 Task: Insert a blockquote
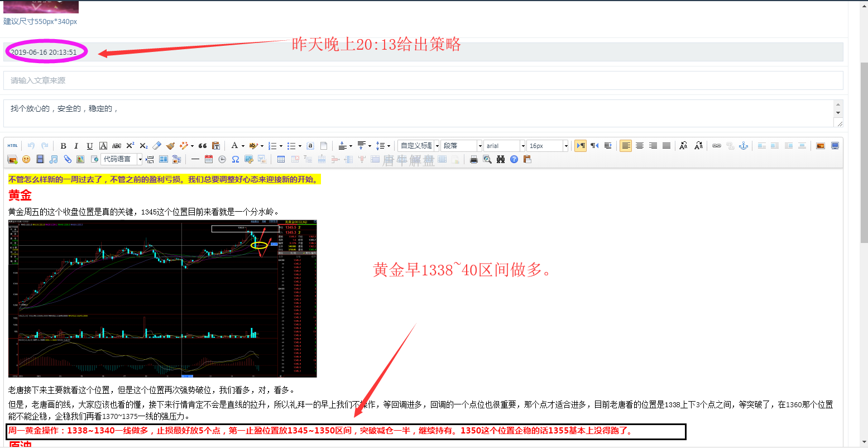pos(202,146)
